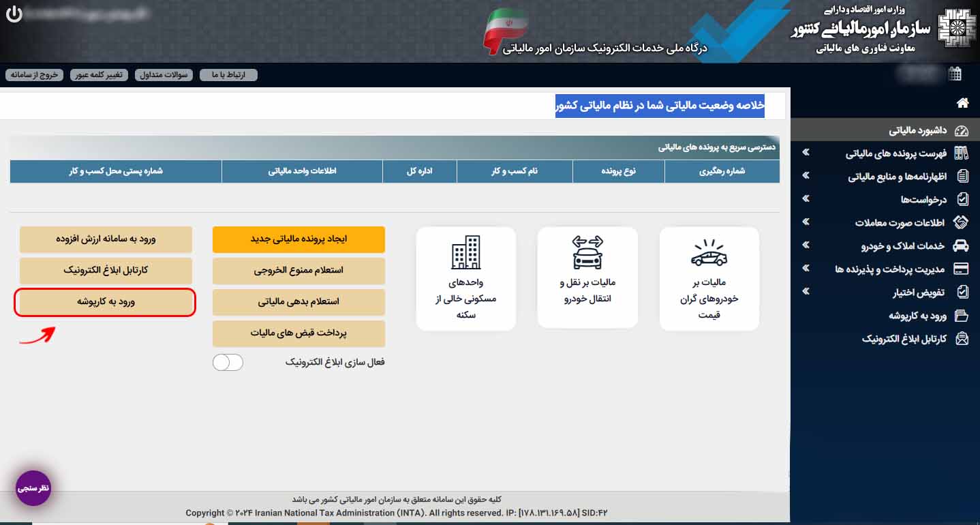This screenshot has width=980, height=525.
Task: Click ورود به سامانه ارزش افزوده button
Action: click(x=106, y=239)
